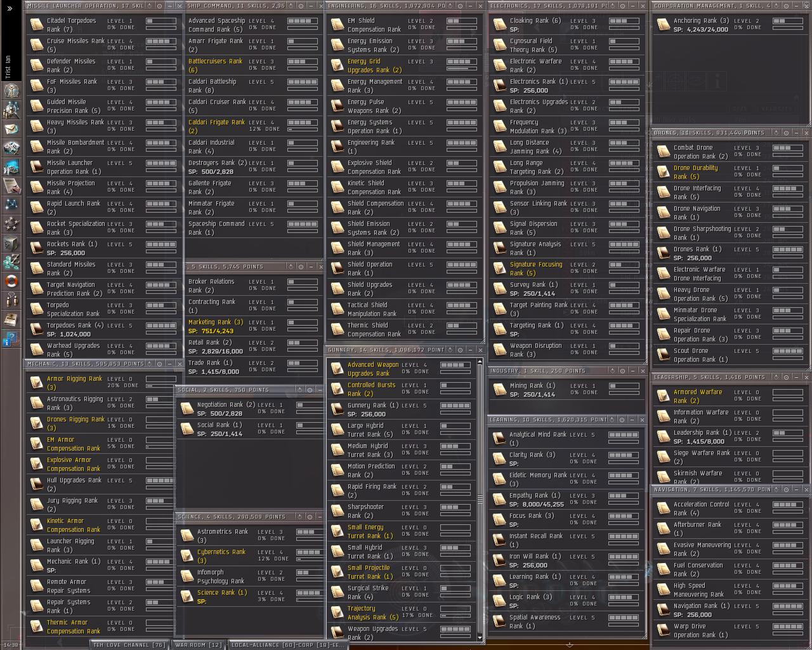
Task: Select the Drone Durability Rank (5) skill name
Action: tap(695, 172)
